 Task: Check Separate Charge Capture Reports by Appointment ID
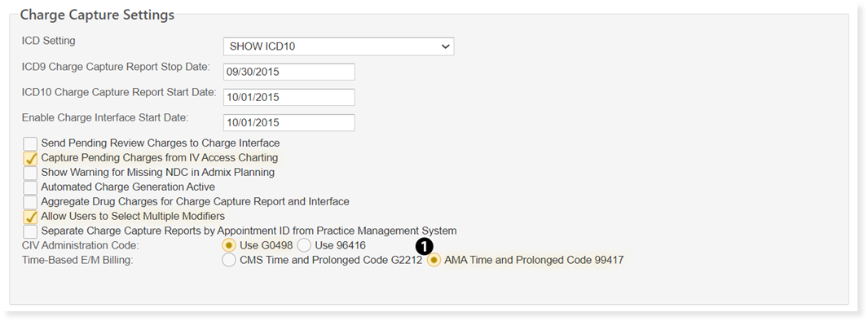pos(30,231)
